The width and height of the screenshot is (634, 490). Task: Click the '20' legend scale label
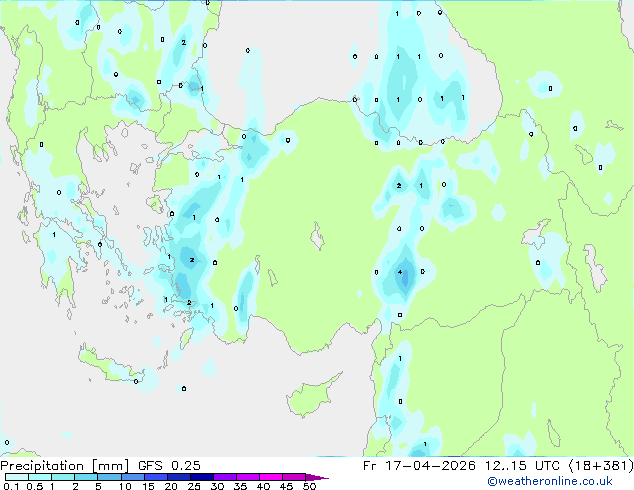point(171,486)
